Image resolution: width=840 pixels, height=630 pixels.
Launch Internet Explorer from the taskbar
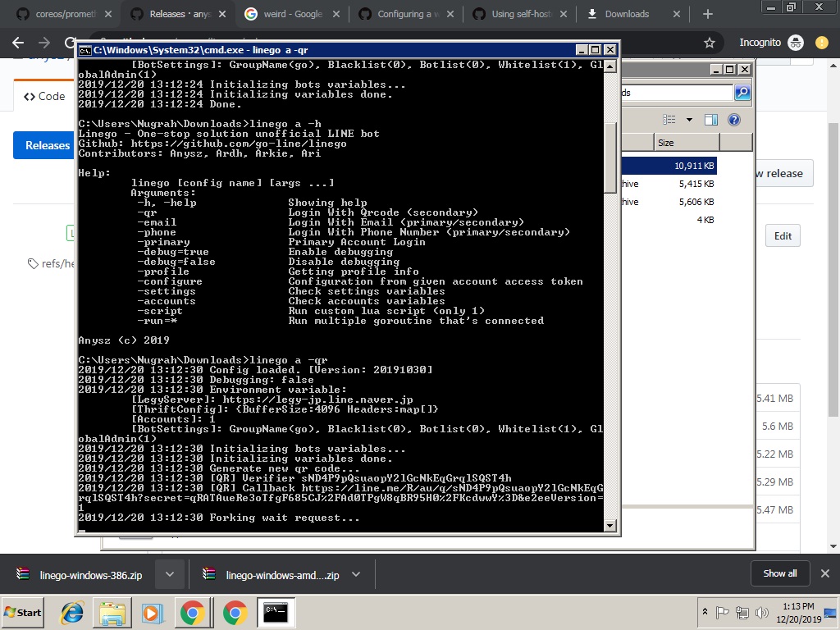[x=72, y=612]
